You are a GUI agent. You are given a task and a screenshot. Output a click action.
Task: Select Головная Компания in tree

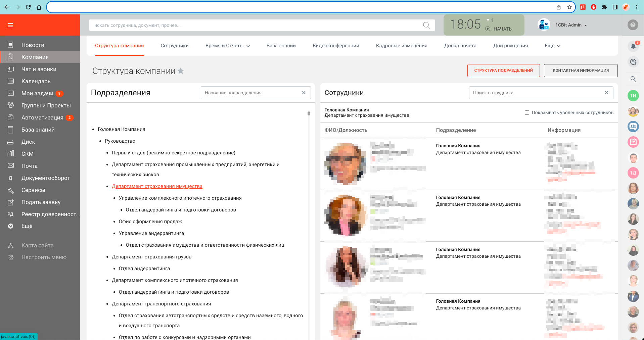[x=122, y=129]
